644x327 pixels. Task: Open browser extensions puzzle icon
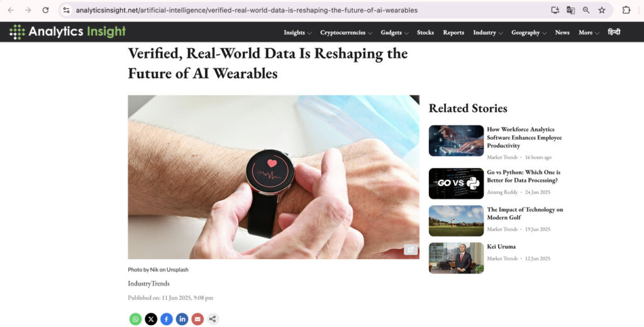[x=626, y=10]
